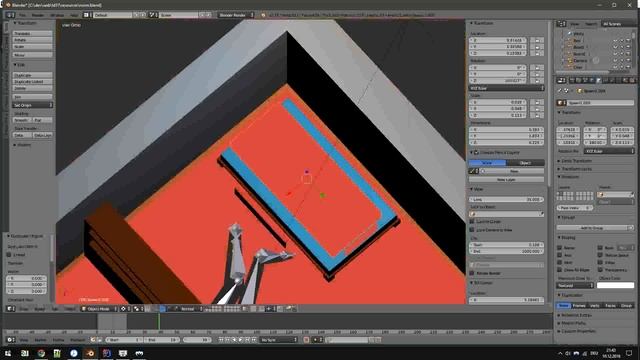The image size is (640, 360).
Task: Click the Translate button in Tools panel
Action: pyautogui.click(x=32, y=33)
